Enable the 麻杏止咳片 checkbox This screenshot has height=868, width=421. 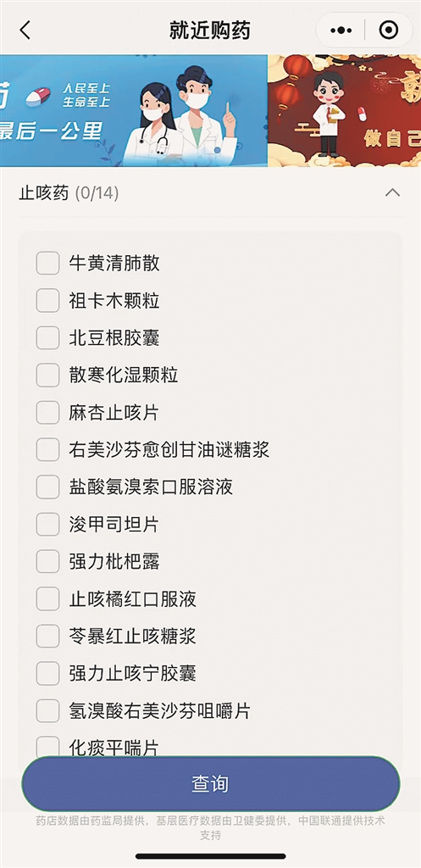pyautogui.click(x=47, y=413)
